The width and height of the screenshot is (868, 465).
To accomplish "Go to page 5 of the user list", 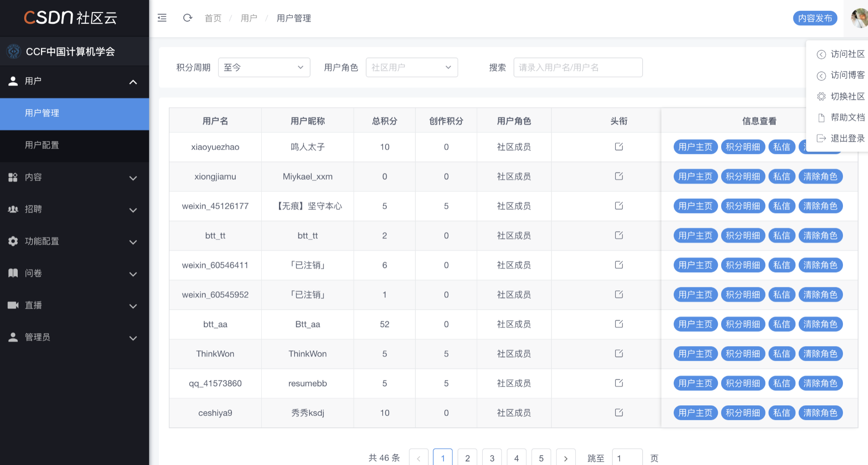I will click(541, 458).
